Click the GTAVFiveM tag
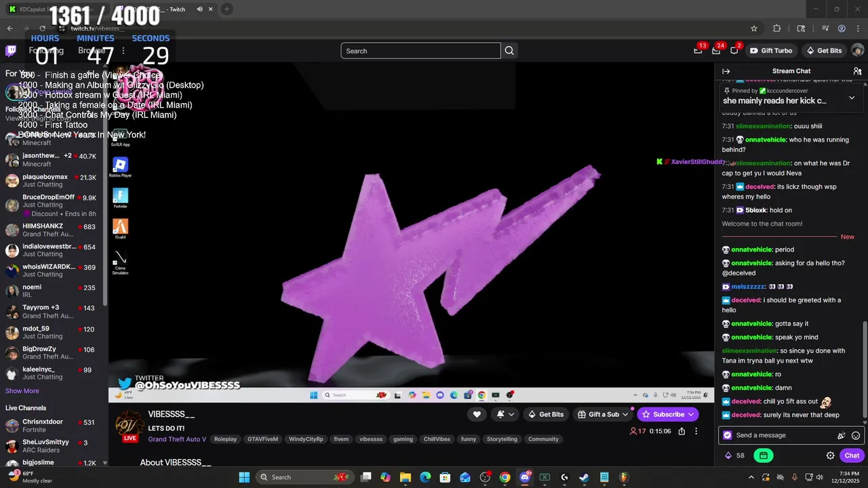 pyautogui.click(x=262, y=439)
